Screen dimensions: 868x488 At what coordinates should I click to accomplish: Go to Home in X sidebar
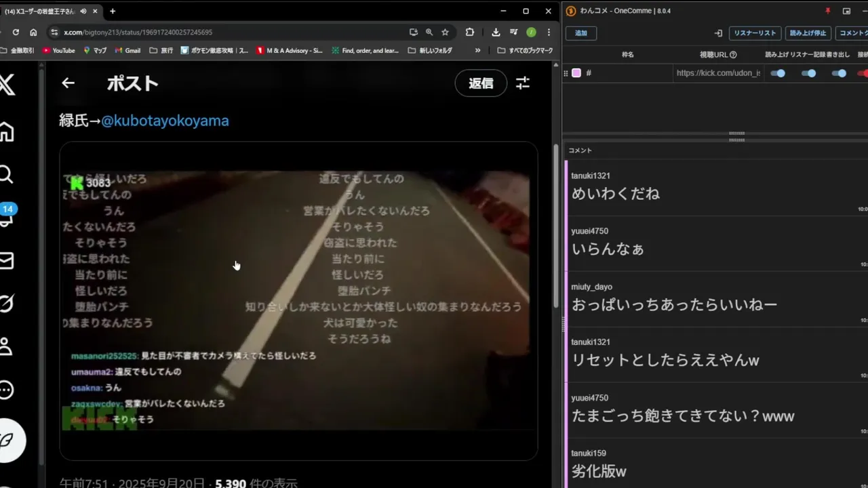point(6,131)
